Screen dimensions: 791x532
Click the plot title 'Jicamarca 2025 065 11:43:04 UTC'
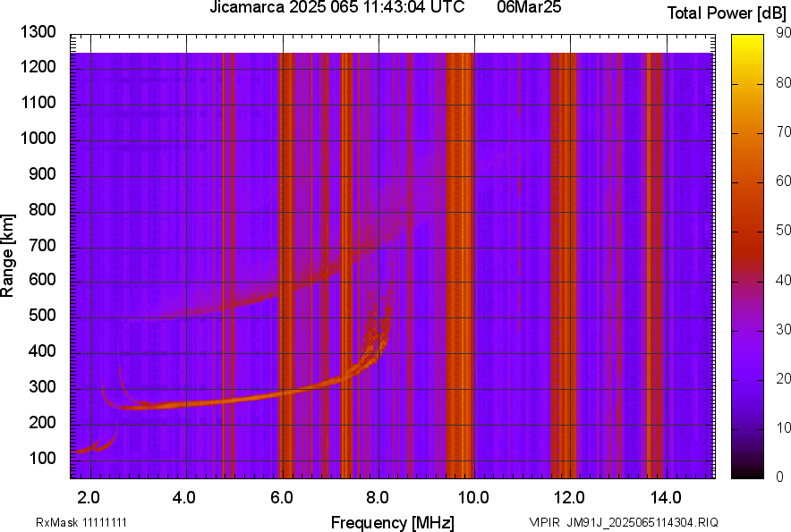click(336, 10)
